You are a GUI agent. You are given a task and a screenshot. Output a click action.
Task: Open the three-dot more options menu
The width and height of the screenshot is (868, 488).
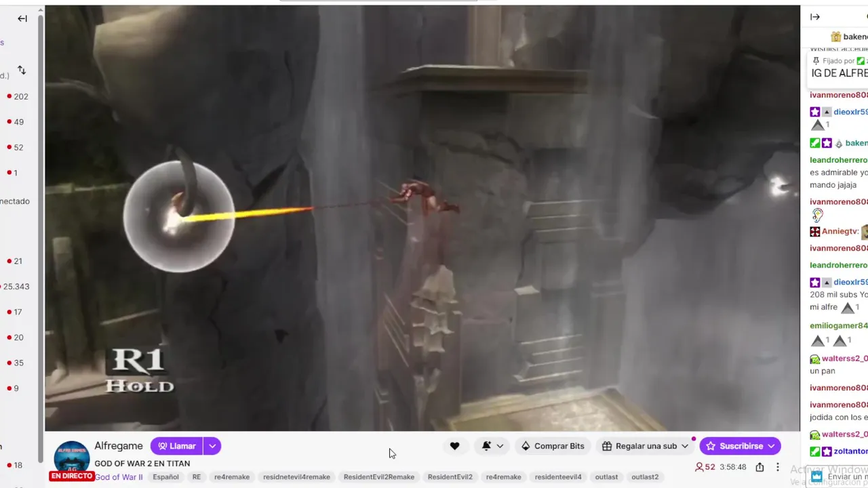pyautogui.click(x=778, y=467)
